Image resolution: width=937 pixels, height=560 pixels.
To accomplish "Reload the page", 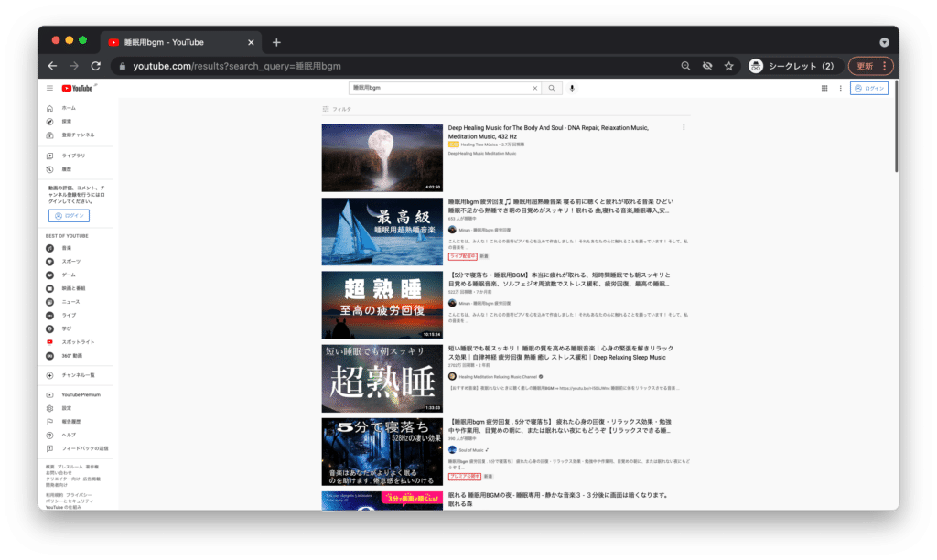I will (95, 66).
